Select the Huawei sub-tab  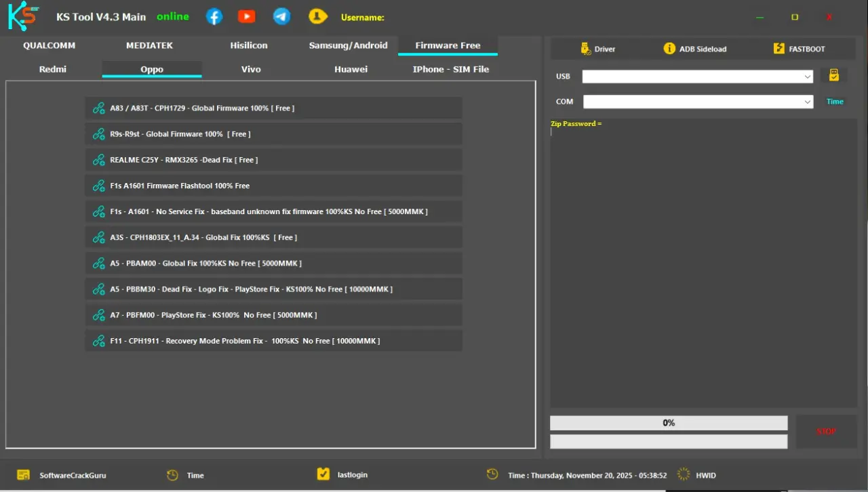(351, 69)
